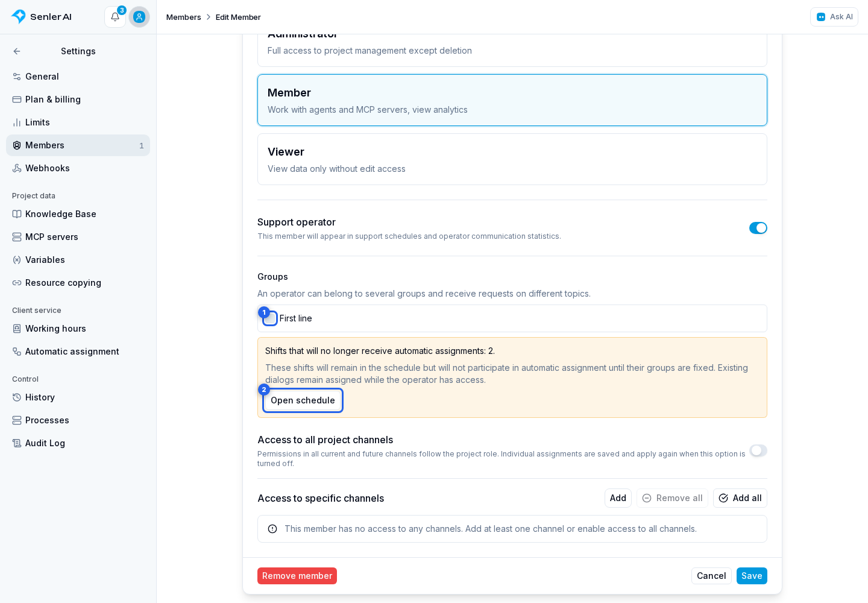Click the Working hours icon
This screenshot has width=868, height=603.
click(17, 329)
